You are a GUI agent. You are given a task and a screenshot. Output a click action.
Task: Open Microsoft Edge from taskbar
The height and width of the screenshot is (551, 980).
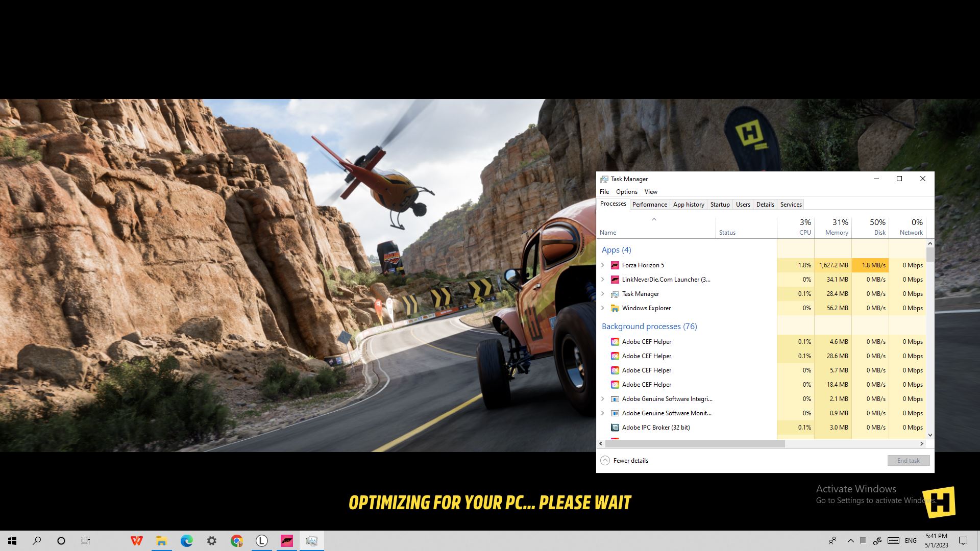pos(187,541)
